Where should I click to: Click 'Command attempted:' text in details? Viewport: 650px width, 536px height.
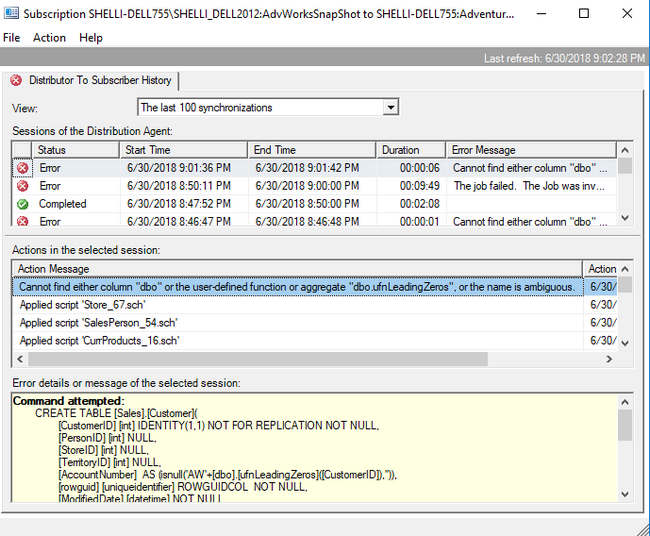pyautogui.click(x=68, y=401)
